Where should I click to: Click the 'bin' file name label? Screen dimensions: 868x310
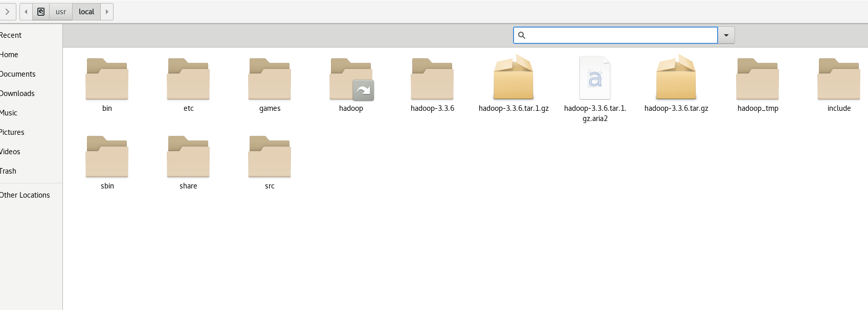pyautogui.click(x=107, y=108)
